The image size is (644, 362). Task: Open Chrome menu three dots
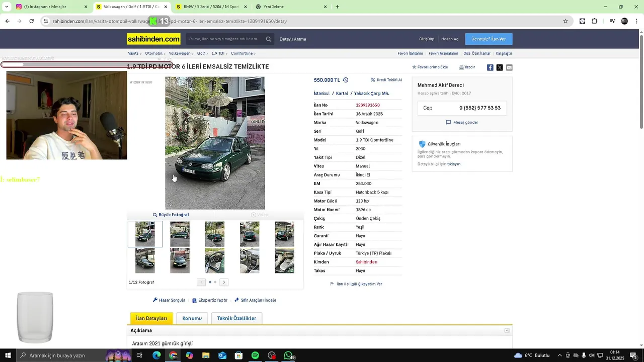[x=637, y=21]
